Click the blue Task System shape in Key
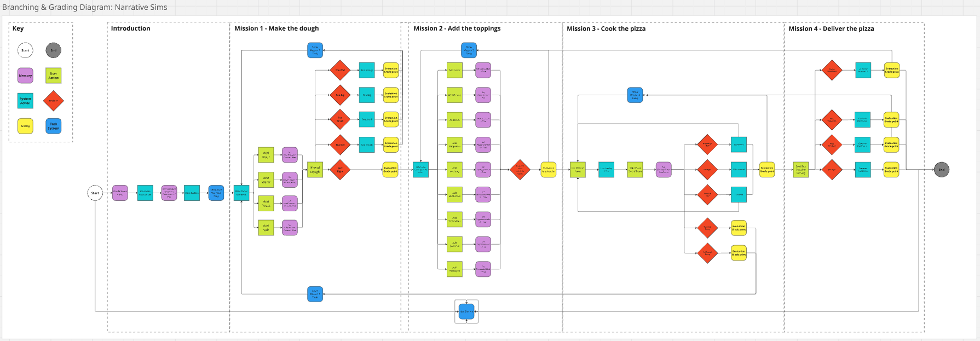This screenshot has height=341, width=980. 54,126
